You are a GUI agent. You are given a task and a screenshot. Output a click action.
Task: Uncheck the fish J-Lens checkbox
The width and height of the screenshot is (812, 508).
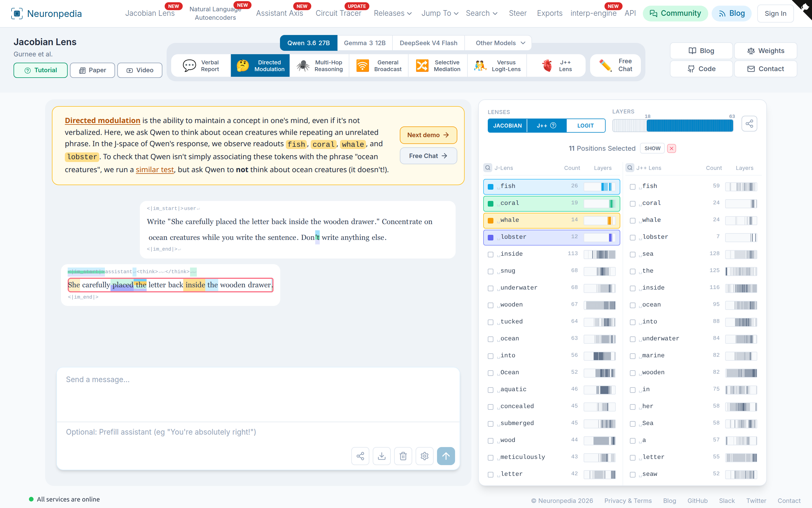pyautogui.click(x=491, y=187)
